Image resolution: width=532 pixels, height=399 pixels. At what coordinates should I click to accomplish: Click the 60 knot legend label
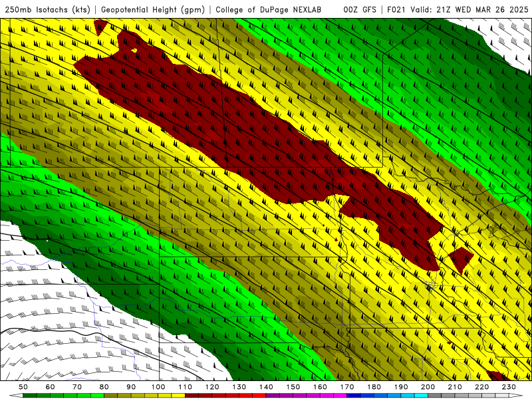(50, 387)
